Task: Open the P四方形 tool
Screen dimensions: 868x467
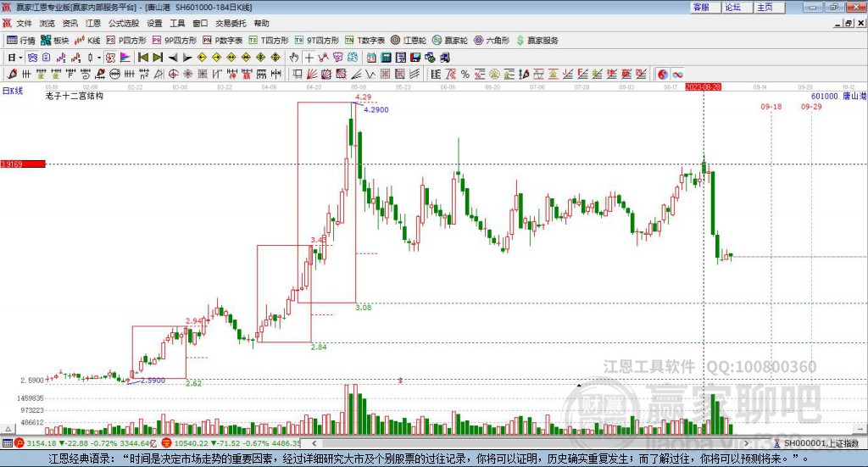Action: [x=126, y=41]
